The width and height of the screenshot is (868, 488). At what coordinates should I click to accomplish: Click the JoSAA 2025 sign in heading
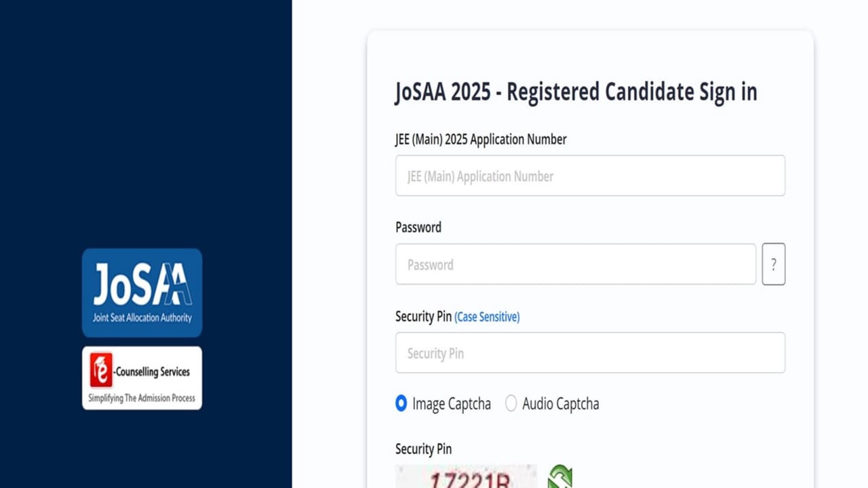(576, 91)
